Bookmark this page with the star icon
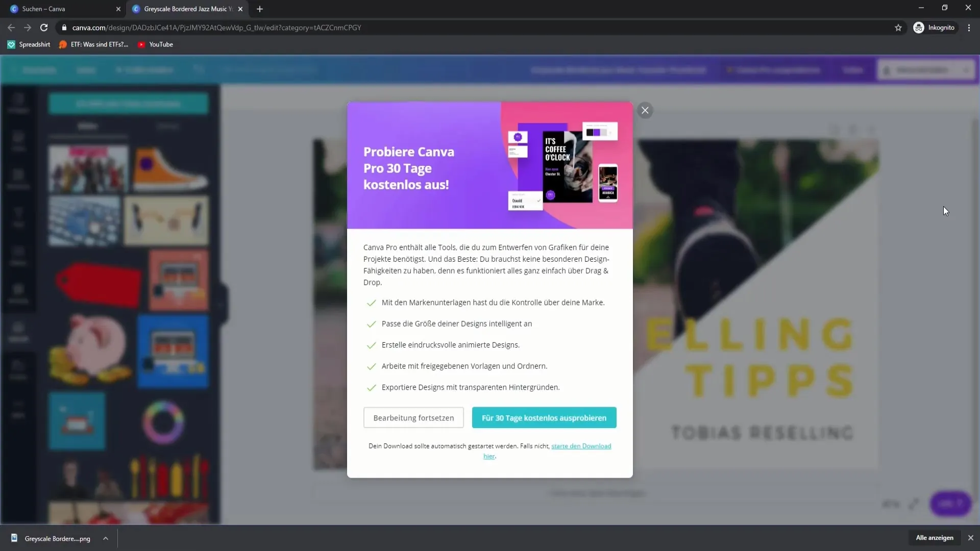 898,28
